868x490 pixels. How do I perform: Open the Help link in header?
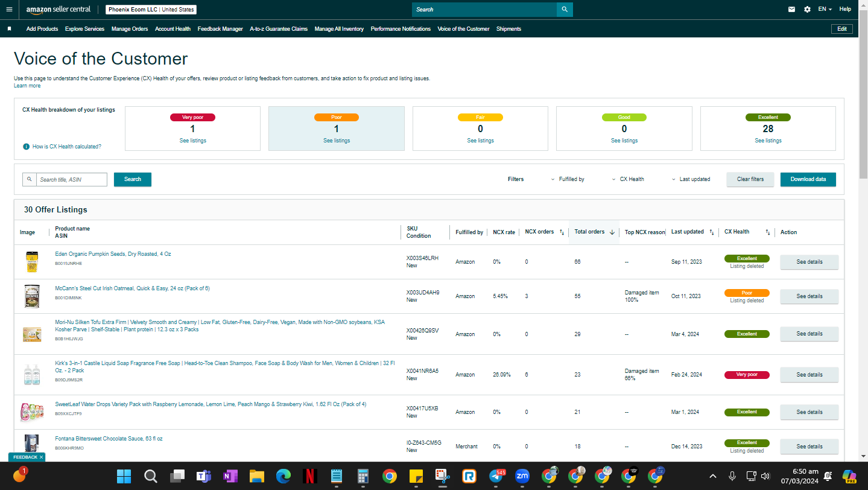pos(845,10)
